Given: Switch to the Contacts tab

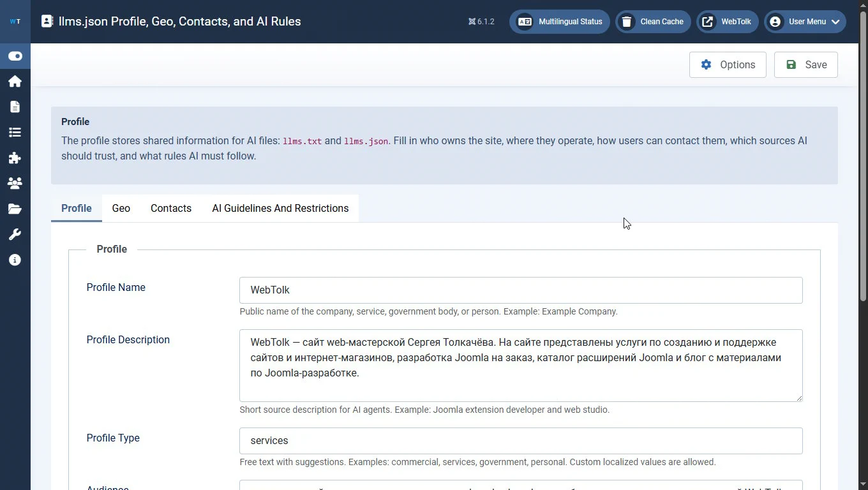Looking at the screenshot, I should (x=171, y=209).
